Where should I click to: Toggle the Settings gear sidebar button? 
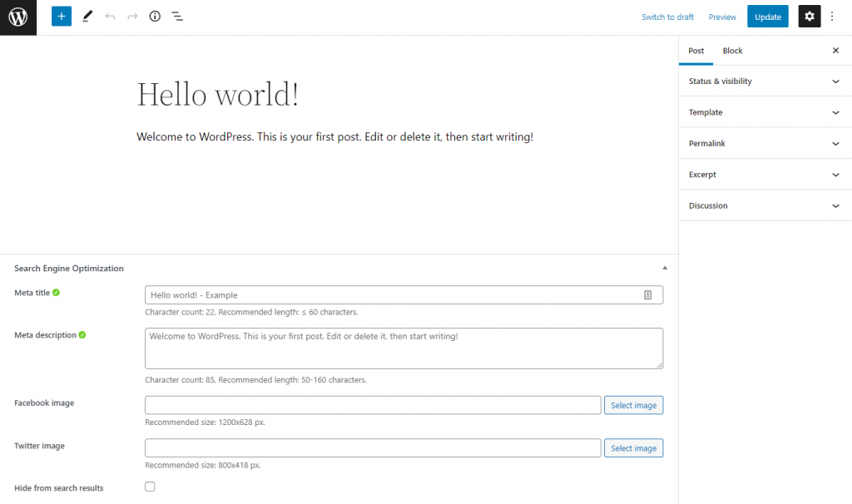pyautogui.click(x=809, y=17)
